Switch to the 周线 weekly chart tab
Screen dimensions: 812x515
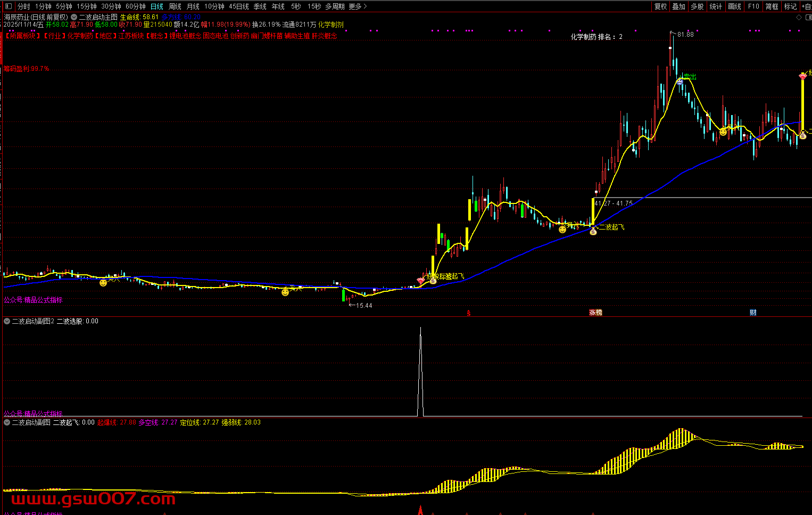coord(175,6)
